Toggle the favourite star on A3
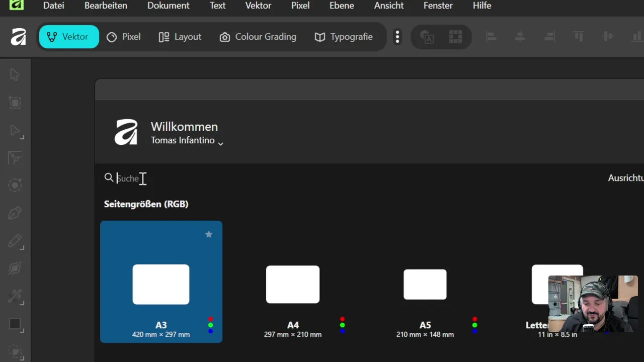 tap(209, 234)
